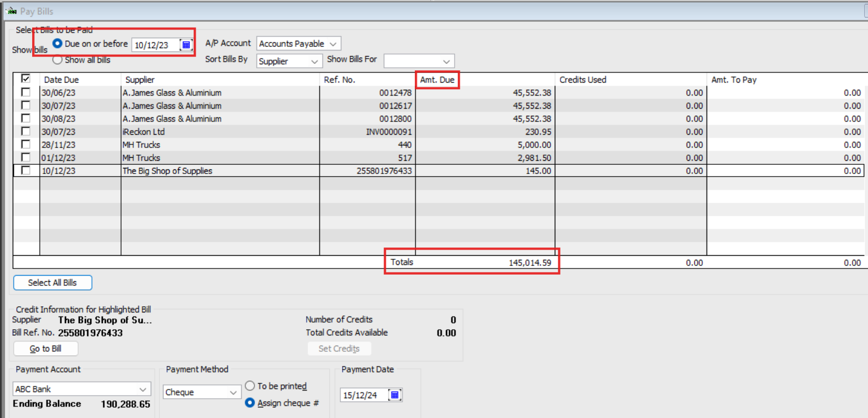The image size is (868, 418).
Task: Click the Select All Bills button
Action: [x=53, y=283]
